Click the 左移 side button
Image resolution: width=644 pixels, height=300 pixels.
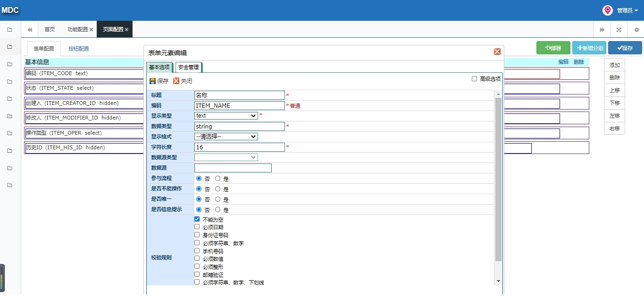click(615, 116)
